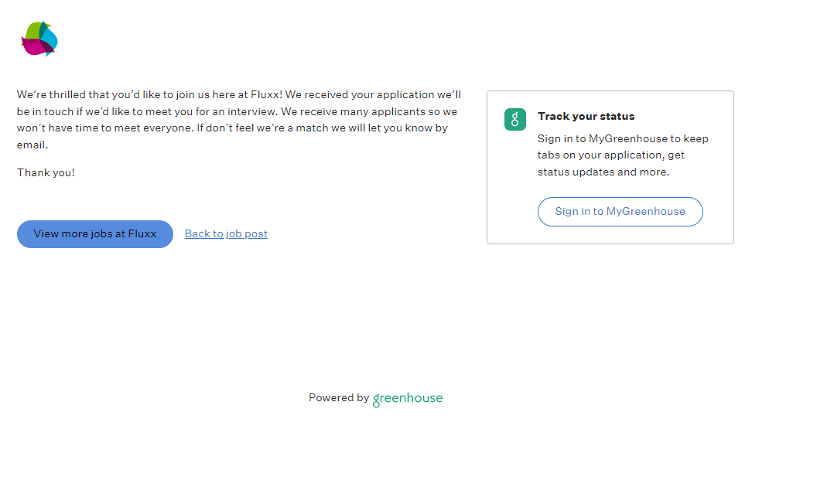Click the Fluxx company logo
The image size is (834, 504).
click(39, 39)
